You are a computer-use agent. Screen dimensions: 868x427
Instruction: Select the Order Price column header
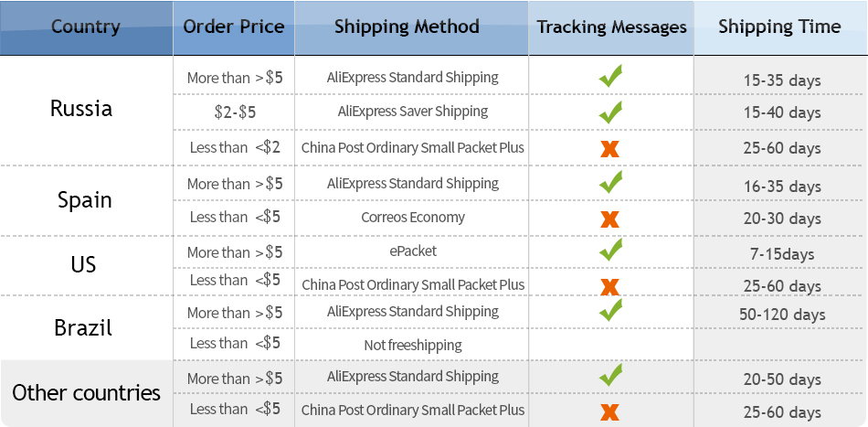234,27
